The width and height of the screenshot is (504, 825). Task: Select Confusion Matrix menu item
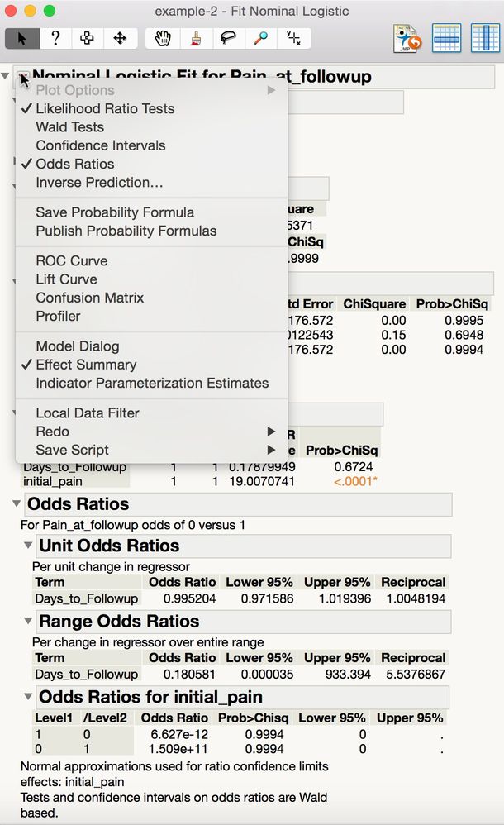click(89, 298)
